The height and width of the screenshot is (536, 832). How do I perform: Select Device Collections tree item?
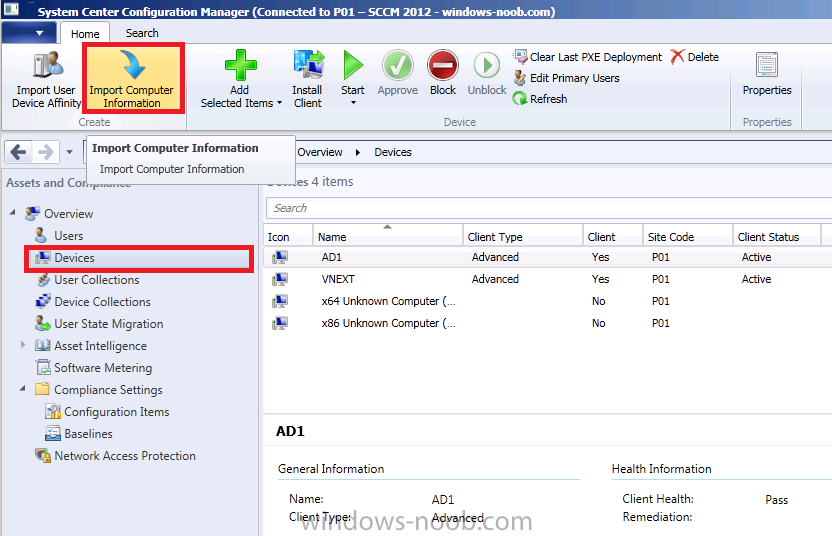(x=102, y=301)
